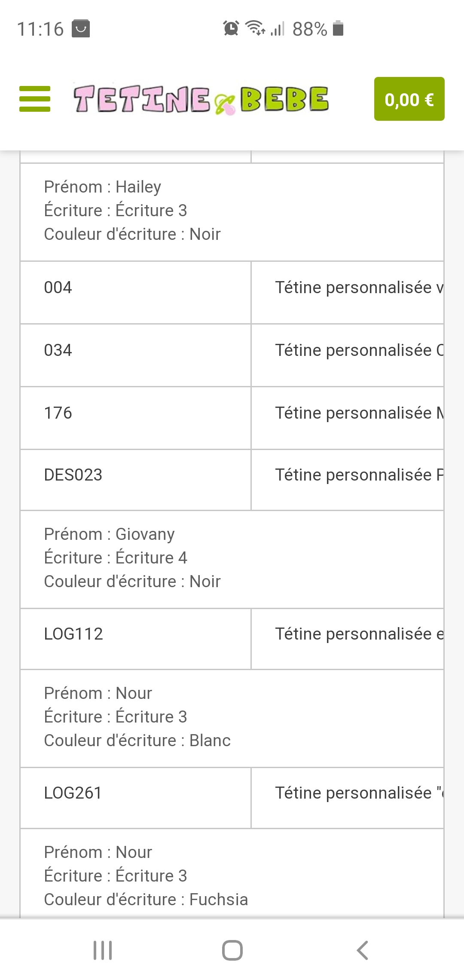Tap the Prénom Hailey customization details

pos(132,211)
